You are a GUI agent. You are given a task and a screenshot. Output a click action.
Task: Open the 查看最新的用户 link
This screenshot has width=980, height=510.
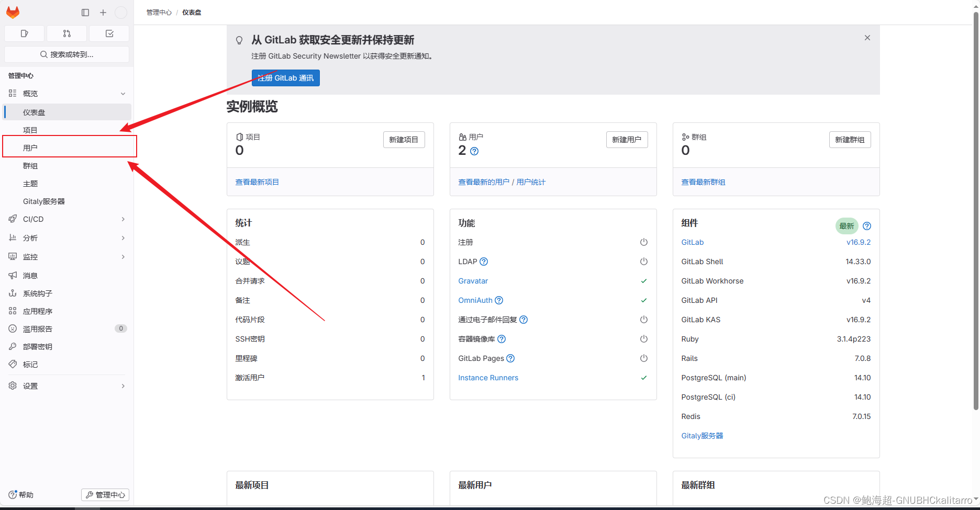pos(484,182)
